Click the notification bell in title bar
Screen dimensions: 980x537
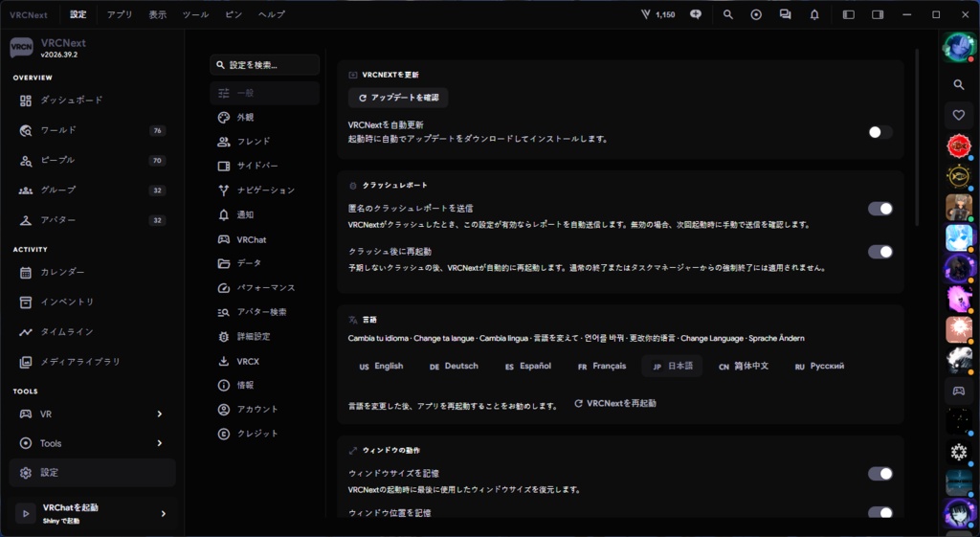coord(814,14)
